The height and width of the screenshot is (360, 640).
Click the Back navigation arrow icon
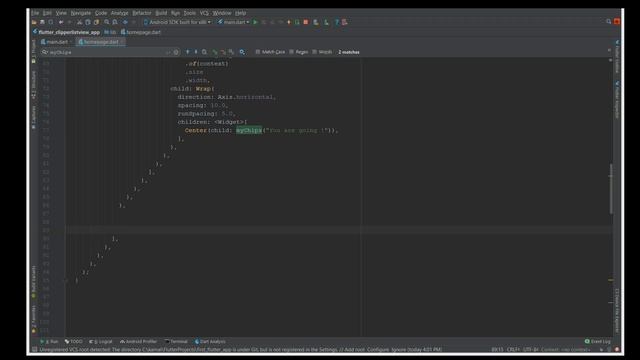point(125,22)
